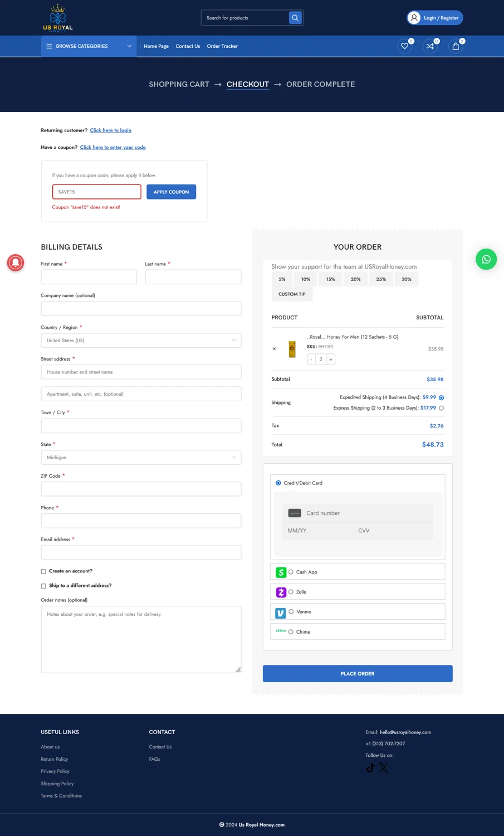This screenshot has width=504, height=836.
Task: Click the Apply Coupon button
Action: point(171,192)
